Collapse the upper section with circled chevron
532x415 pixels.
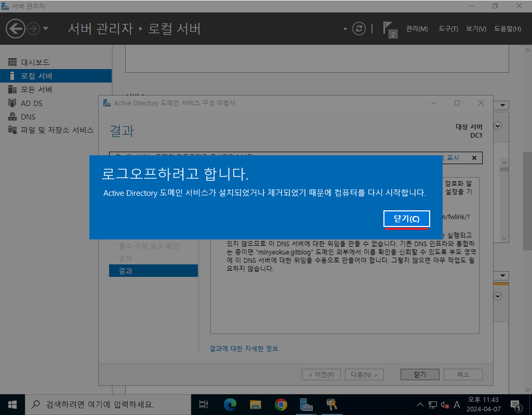(x=498, y=126)
